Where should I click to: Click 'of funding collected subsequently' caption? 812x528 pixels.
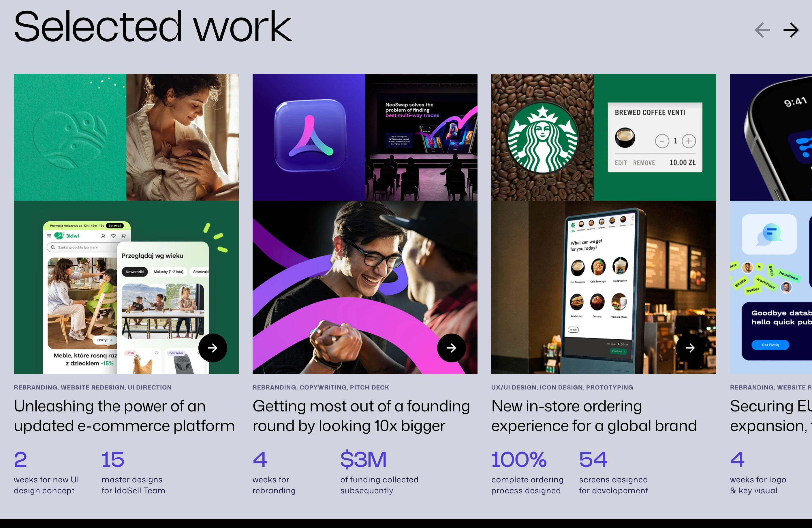[379, 485]
